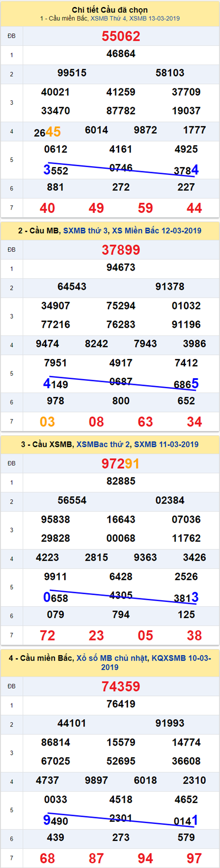
Task: Click fifth prize number 3784
Action: (186, 170)
